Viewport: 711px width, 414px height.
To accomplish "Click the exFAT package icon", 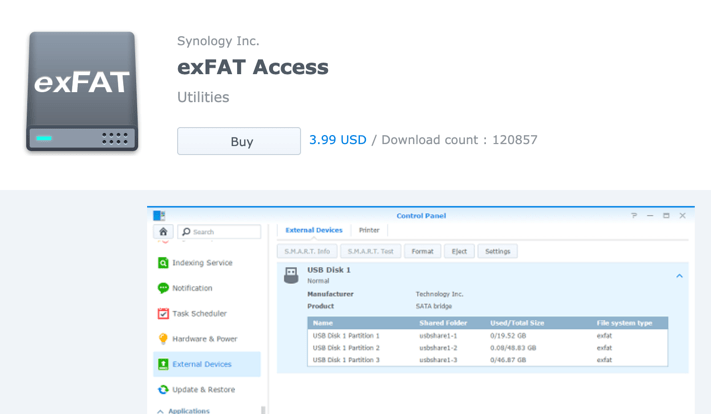I will [x=82, y=91].
